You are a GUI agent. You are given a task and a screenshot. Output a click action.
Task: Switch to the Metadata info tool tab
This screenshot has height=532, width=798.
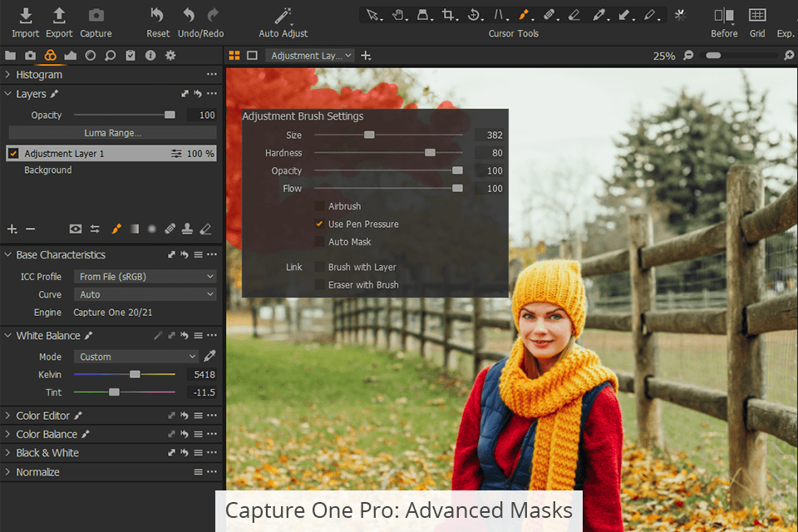tap(150, 56)
